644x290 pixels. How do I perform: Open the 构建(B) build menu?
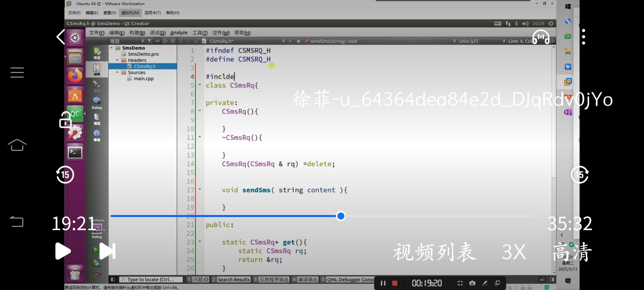(137, 33)
